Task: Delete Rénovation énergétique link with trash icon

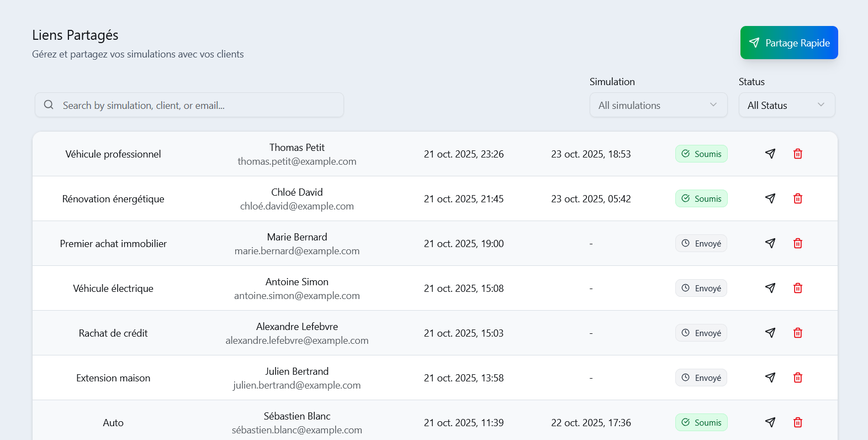Action: [798, 198]
